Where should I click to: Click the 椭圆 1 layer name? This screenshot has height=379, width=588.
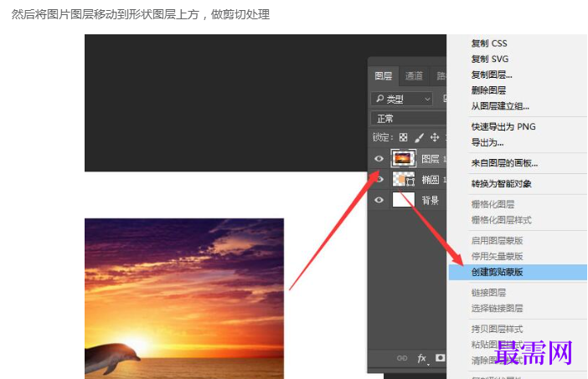point(433,179)
